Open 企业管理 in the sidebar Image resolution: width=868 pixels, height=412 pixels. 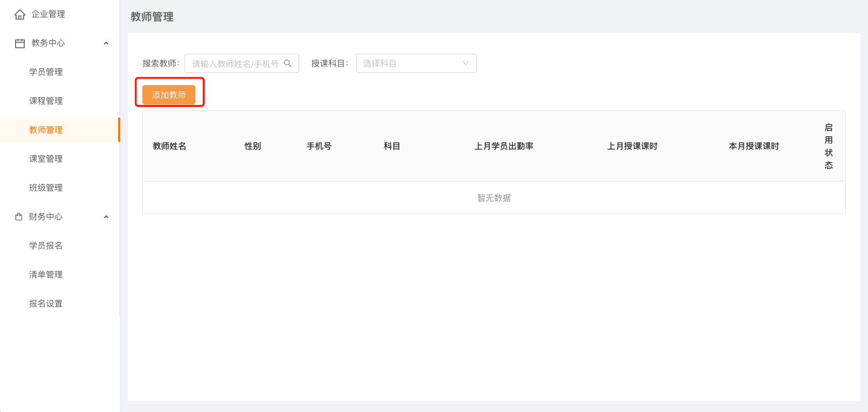[x=48, y=14]
